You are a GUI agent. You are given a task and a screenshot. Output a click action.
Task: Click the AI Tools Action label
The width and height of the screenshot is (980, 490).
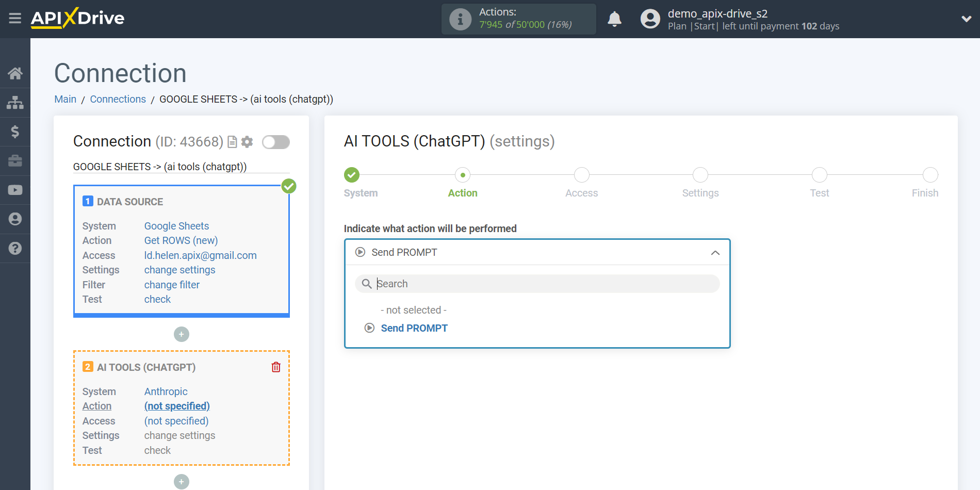click(97, 406)
